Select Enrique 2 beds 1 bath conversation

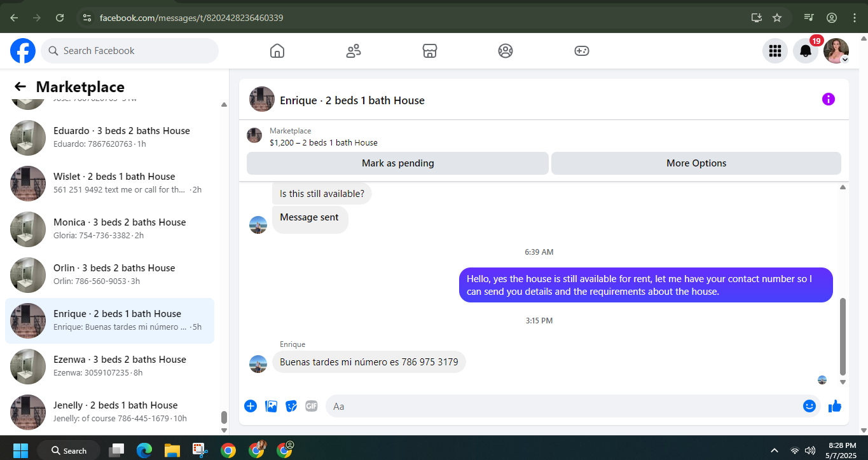coord(109,321)
